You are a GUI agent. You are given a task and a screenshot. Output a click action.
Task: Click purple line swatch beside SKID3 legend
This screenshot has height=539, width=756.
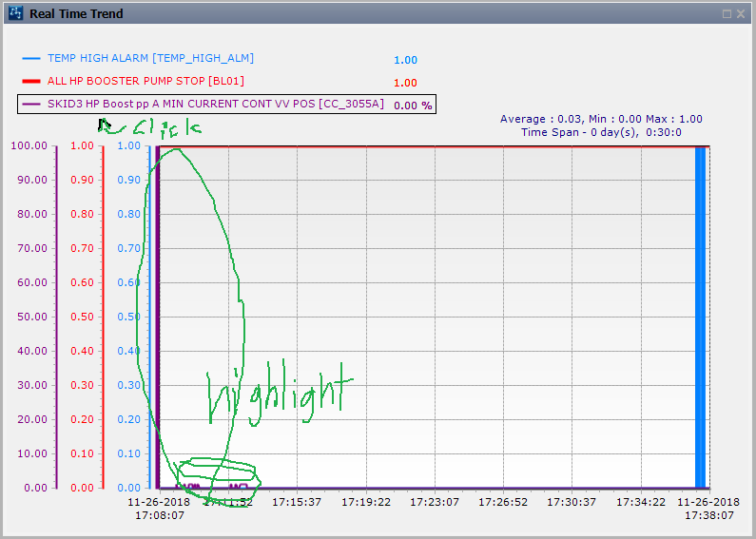(31, 104)
